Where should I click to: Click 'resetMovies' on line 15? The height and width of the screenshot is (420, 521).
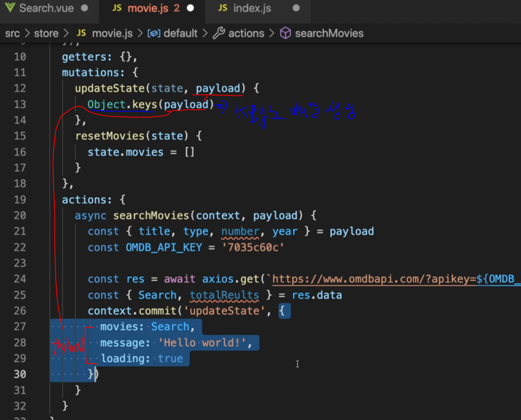pyautogui.click(x=110, y=136)
